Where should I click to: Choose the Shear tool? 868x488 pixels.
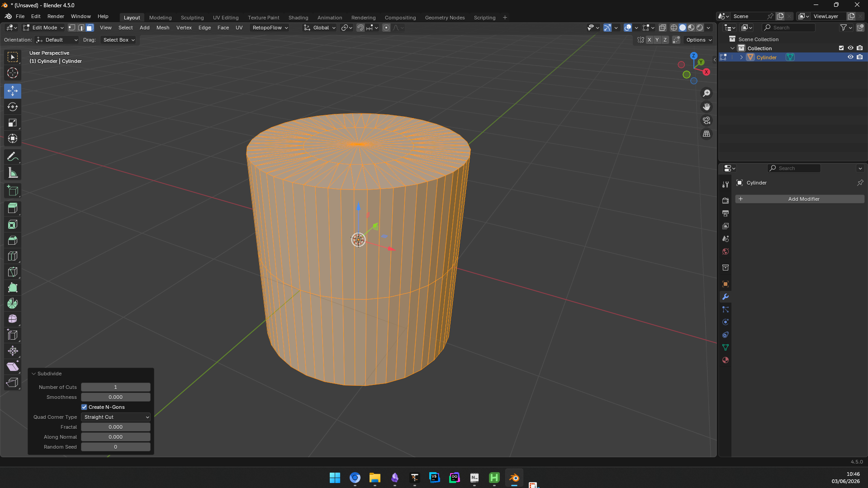coord(13,367)
